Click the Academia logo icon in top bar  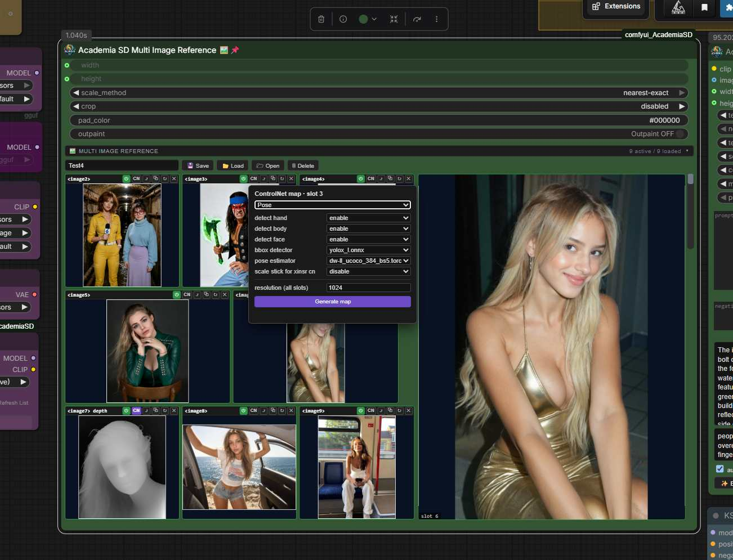click(x=678, y=7)
